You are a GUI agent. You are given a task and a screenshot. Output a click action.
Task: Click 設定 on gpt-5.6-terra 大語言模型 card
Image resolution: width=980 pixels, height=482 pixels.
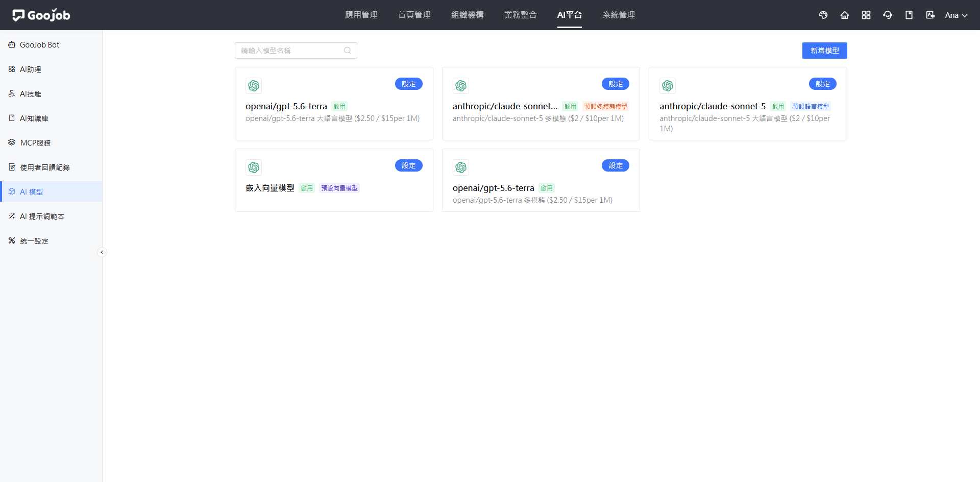pos(408,84)
